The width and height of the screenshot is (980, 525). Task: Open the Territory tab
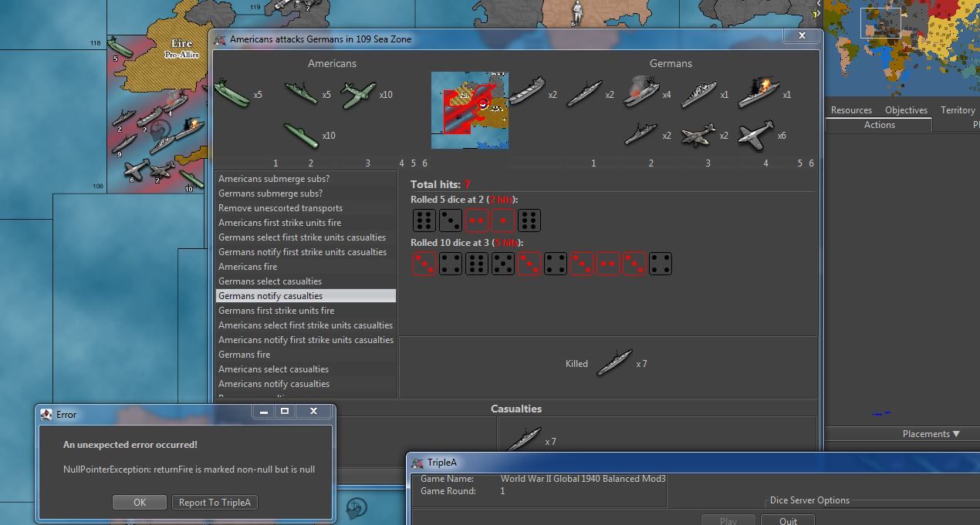click(x=958, y=110)
